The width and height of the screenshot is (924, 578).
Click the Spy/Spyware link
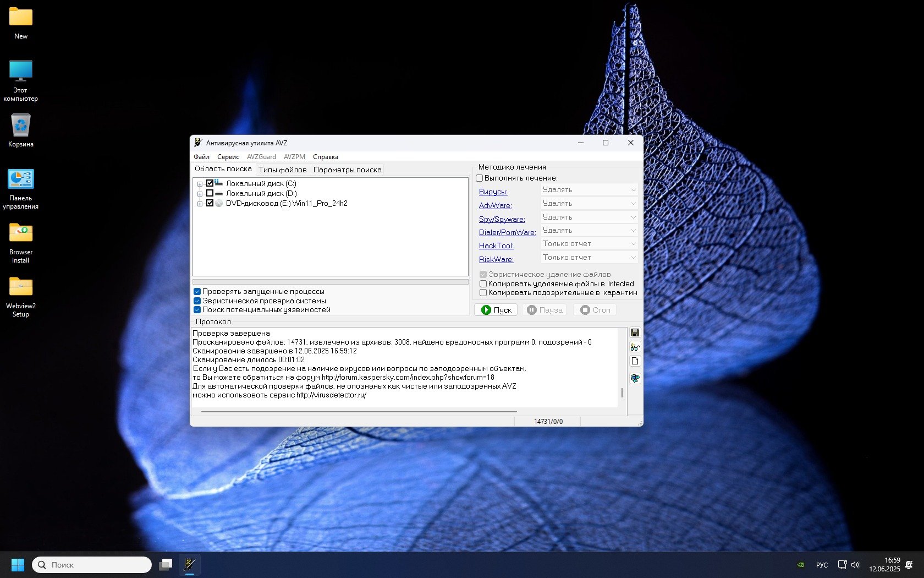point(502,219)
